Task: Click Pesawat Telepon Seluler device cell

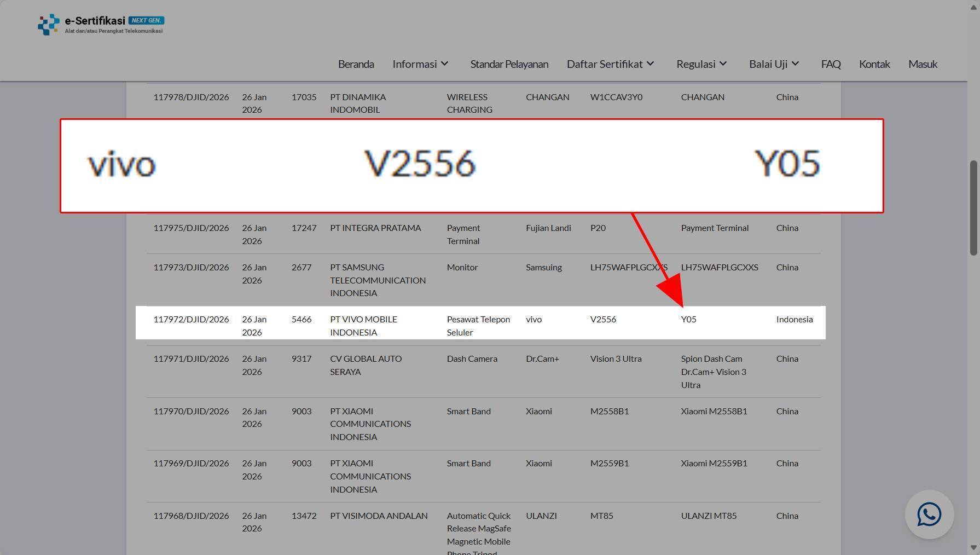Action: pos(478,326)
